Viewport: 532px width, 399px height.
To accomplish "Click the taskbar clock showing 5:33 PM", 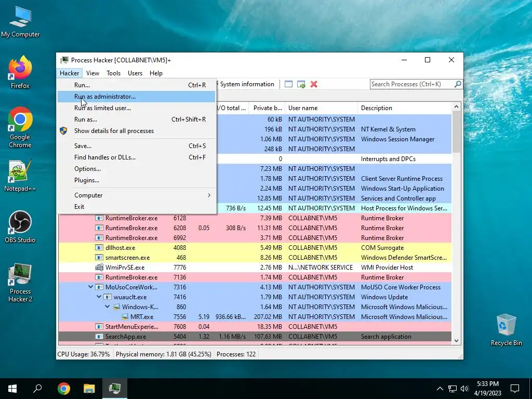I will (487, 389).
